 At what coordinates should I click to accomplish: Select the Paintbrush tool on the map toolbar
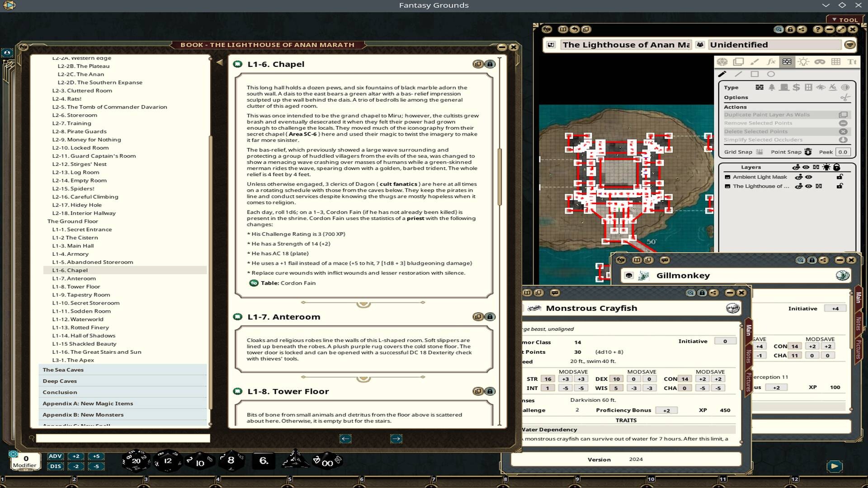[x=754, y=62]
